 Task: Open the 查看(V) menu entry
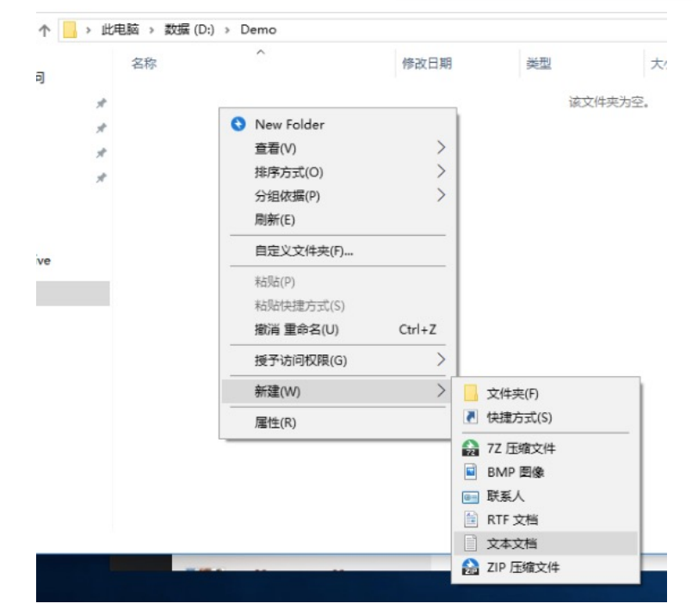click(x=337, y=148)
